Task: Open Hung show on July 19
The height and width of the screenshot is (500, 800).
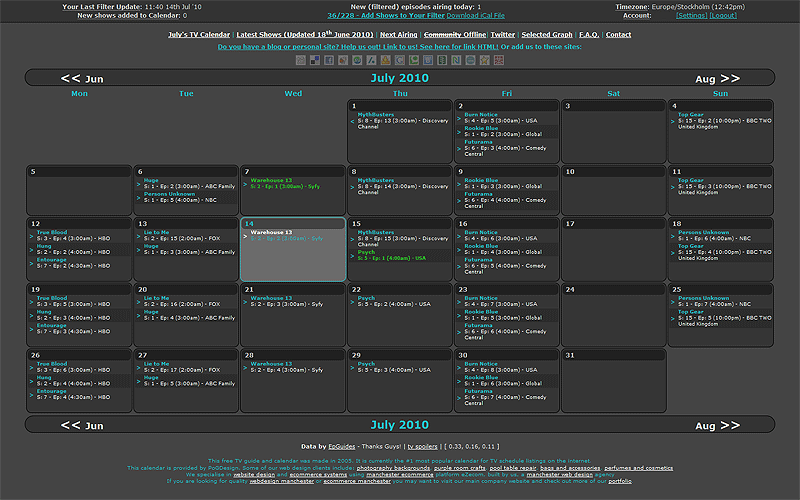Action: pyautogui.click(x=44, y=312)
